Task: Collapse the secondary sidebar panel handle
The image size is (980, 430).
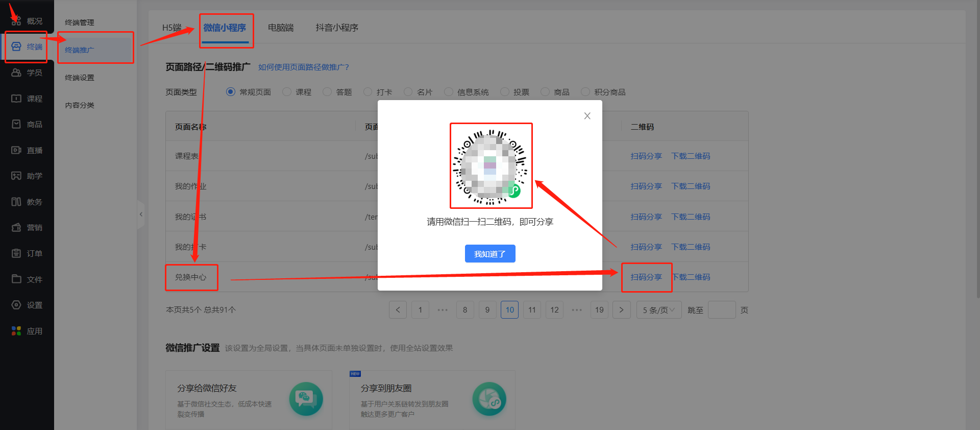Action: [x=141, y=214]
